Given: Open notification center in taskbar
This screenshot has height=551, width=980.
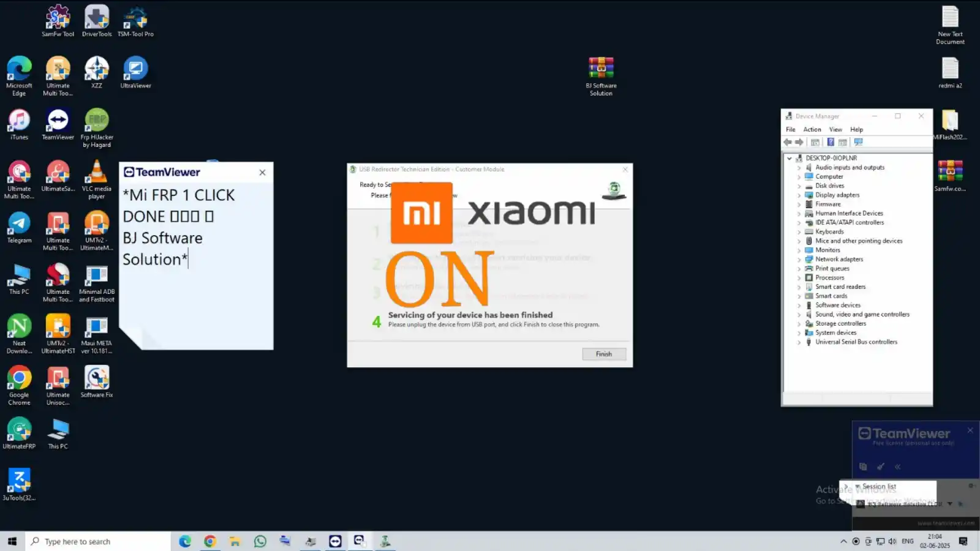Looking at the screenshot, I should [963, 541].
